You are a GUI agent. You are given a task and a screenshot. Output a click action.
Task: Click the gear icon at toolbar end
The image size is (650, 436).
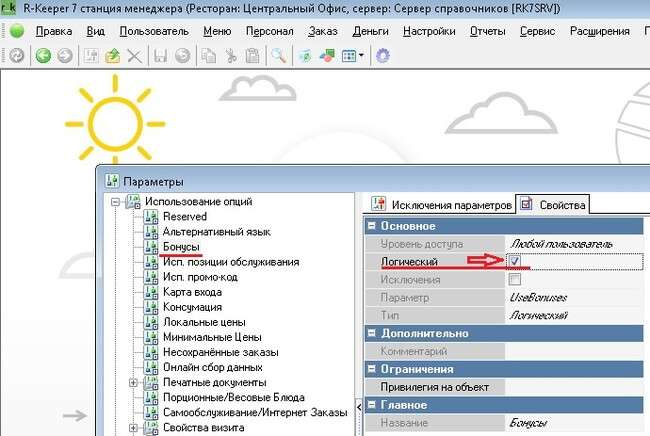point(382,55)
